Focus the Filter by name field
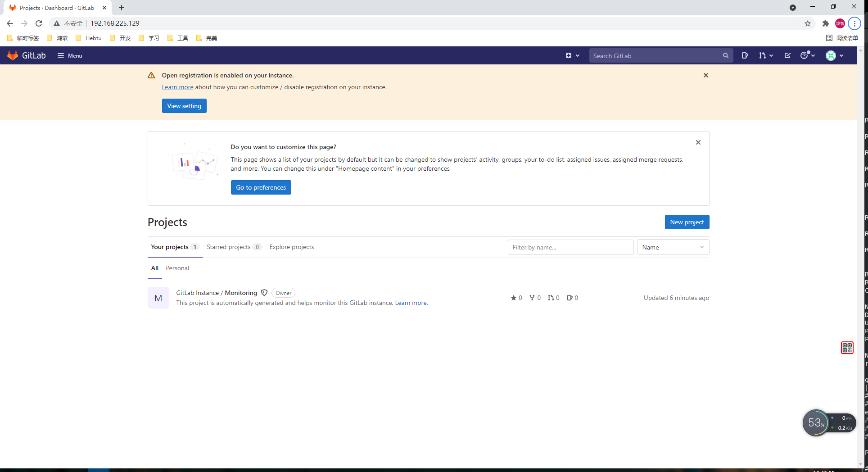This screenshot has height=472, width=868. pos(570,247)
